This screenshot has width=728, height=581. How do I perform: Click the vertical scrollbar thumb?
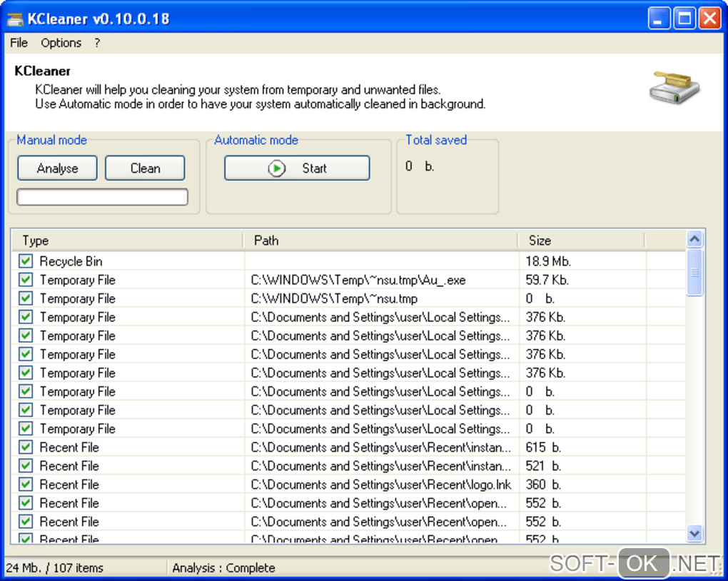point(694,273)
